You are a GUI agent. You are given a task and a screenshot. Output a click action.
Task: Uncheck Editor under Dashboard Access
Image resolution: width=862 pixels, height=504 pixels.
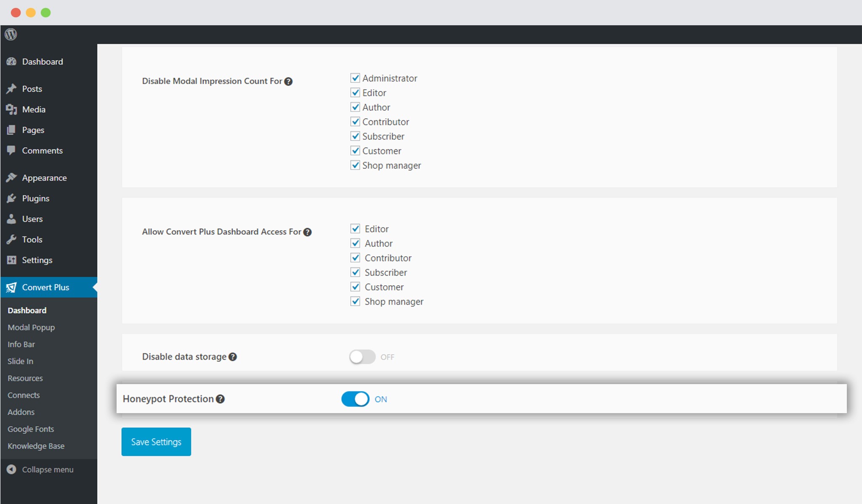click(355, 229)
